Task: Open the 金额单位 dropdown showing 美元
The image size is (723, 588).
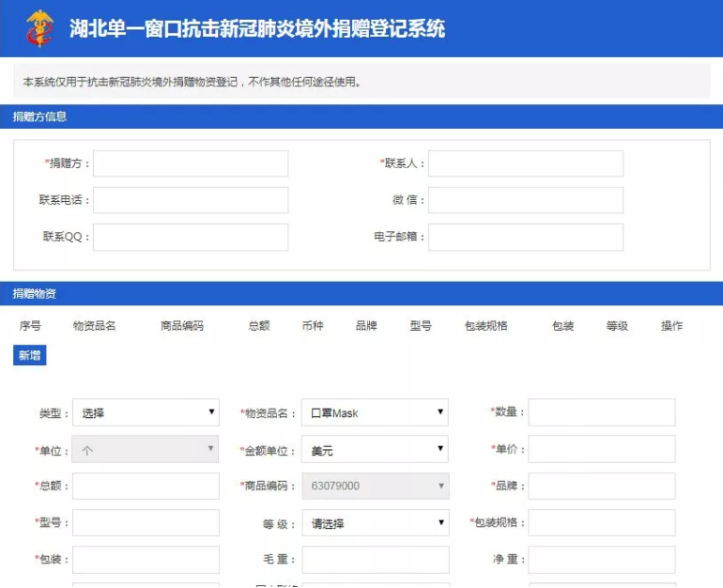Action: (x=375, y=450)
